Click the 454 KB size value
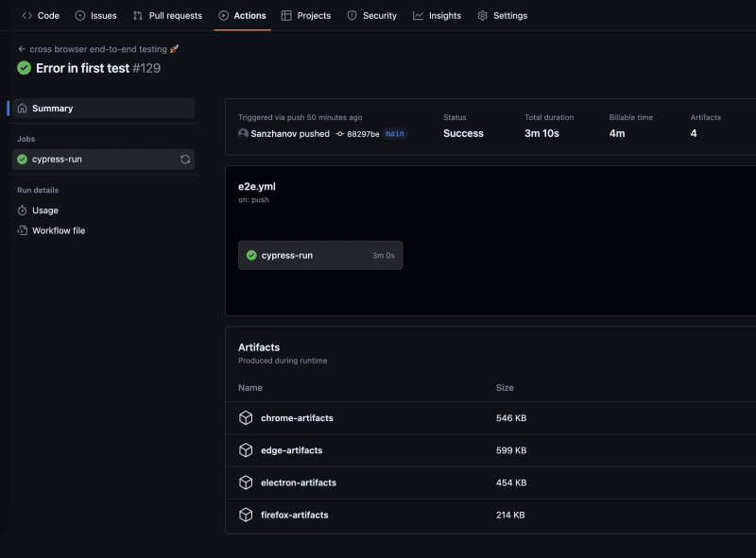Image resolution: width=756 pixels, height=558 pixels. tap(511, 482)
